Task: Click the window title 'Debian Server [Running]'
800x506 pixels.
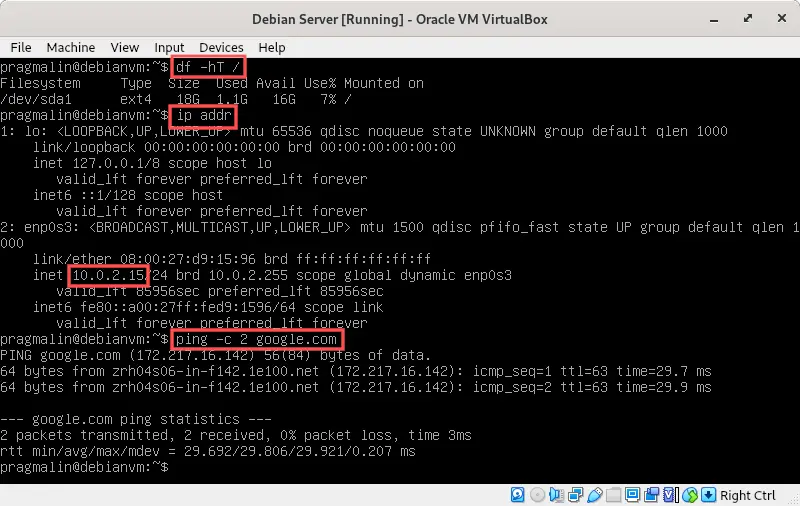Action: point(328,19)
